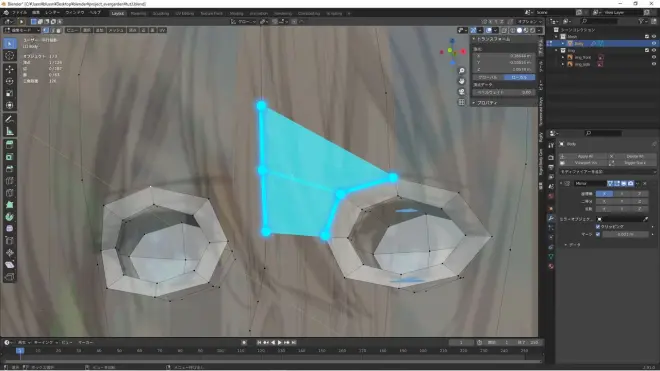
Task: Switch to solid viewport shading
Action: click(x=519, y=30)
